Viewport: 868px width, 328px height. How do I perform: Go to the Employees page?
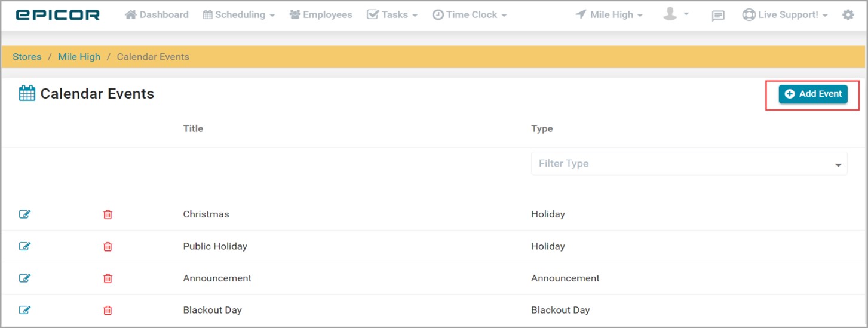point(321,14)
